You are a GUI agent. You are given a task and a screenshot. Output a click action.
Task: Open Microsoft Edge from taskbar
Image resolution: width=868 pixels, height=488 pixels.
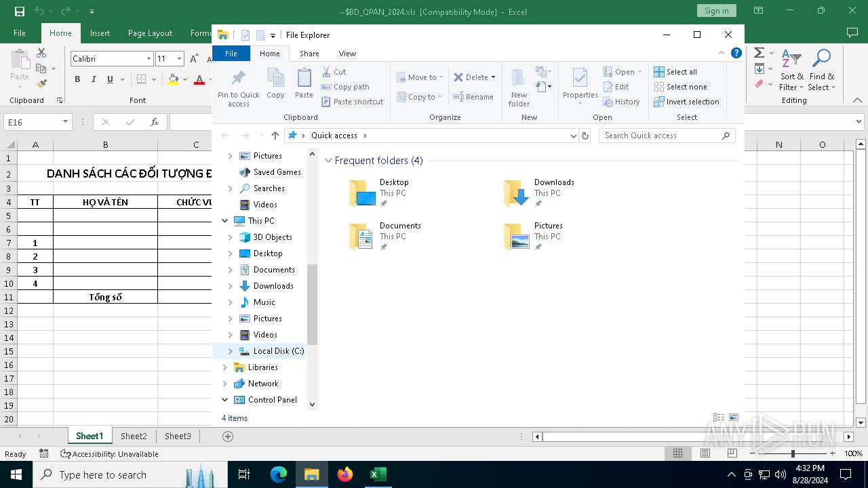[279, 474]
